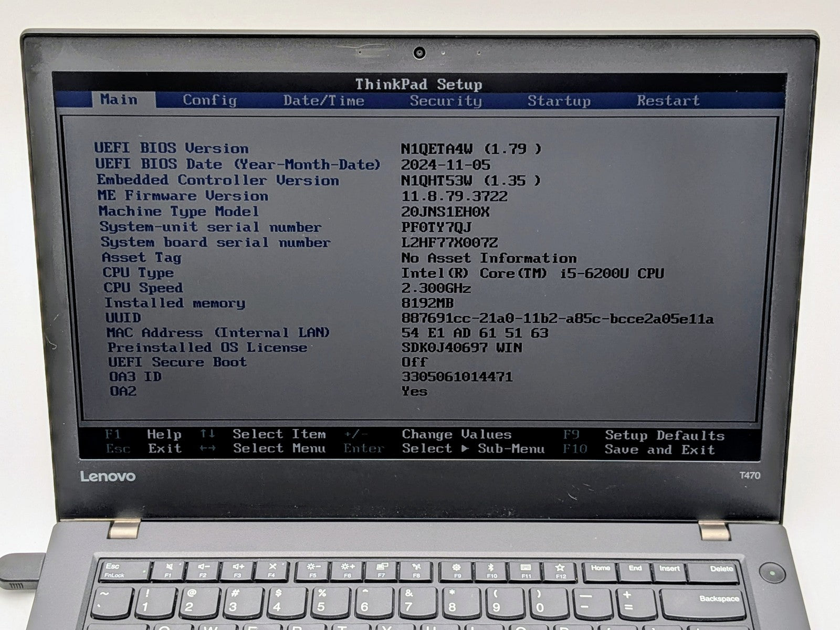Click Secure Boot value Off
Viewport: 840px width, 630px height.
tap(415, 362)
